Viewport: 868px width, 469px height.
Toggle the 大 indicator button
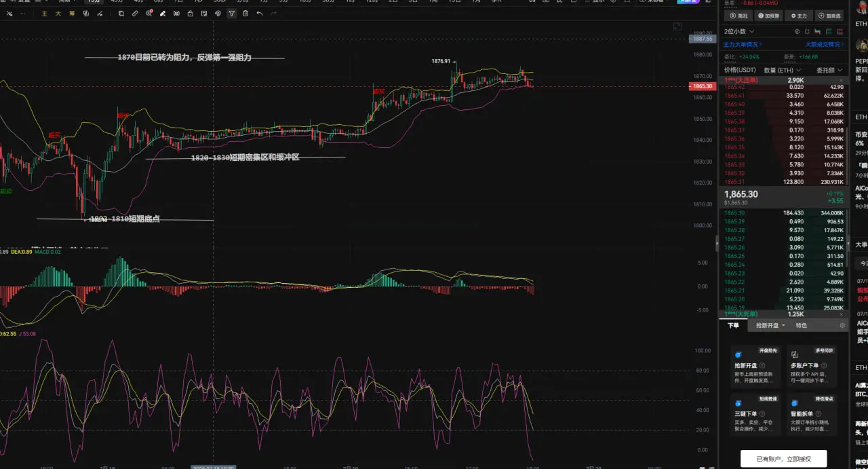click(58, 14)
